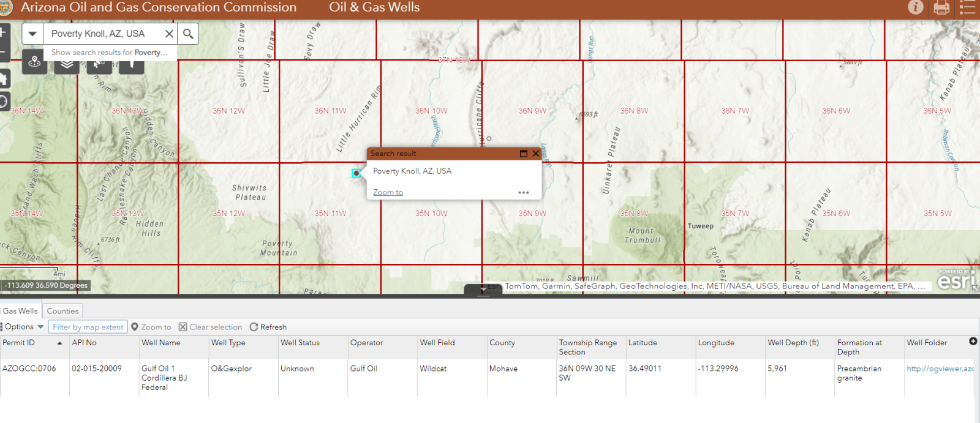Toggle Filter by map extent
Image resolution: width=980 pixels, height=423 pixels.
(88, 327)
